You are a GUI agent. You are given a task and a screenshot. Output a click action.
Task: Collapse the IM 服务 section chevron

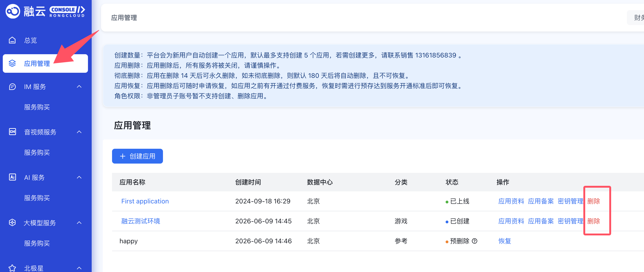coord(79,87)
